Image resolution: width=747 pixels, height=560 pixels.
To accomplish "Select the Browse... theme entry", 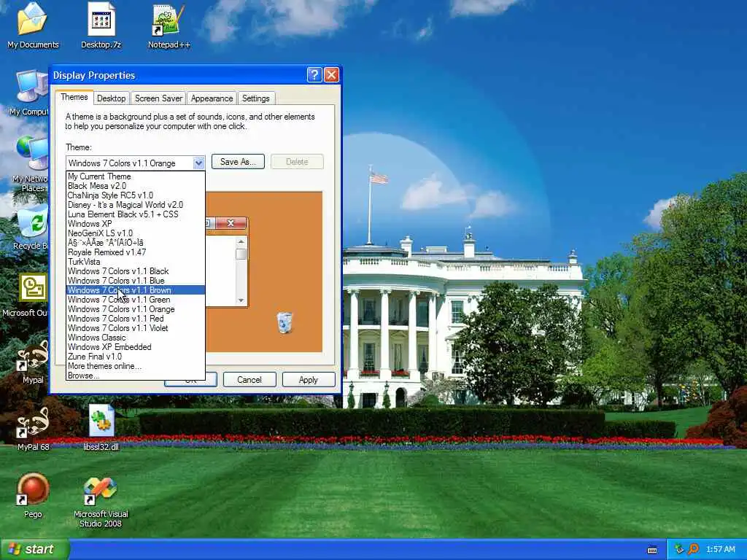I will point(135,376).
